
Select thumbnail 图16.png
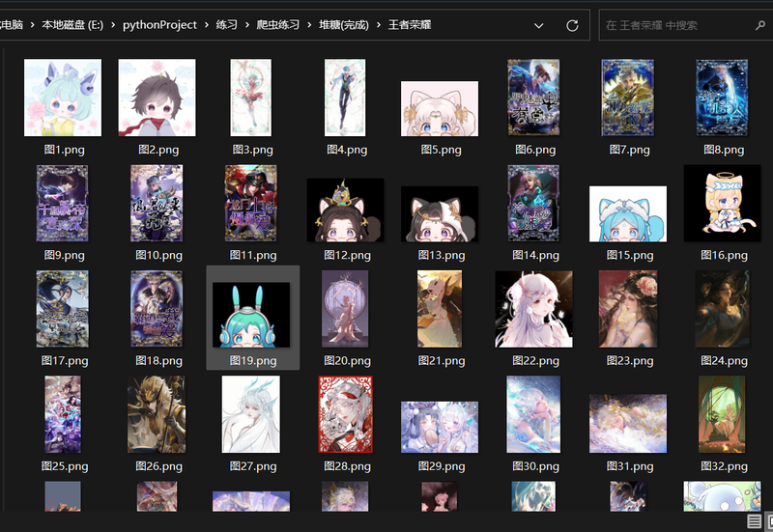click(x=722, y=203)
